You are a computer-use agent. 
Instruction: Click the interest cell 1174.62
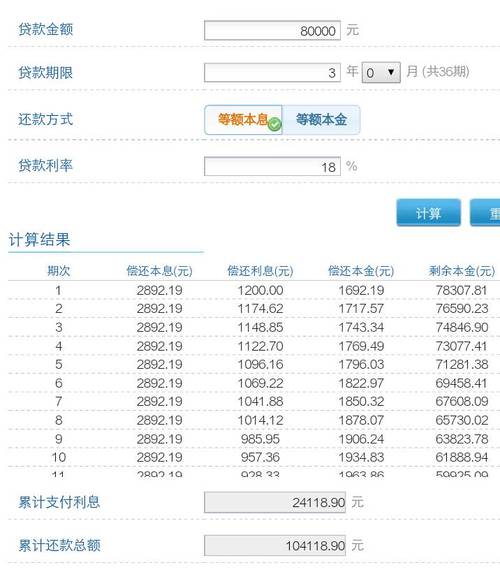point(260,309)
